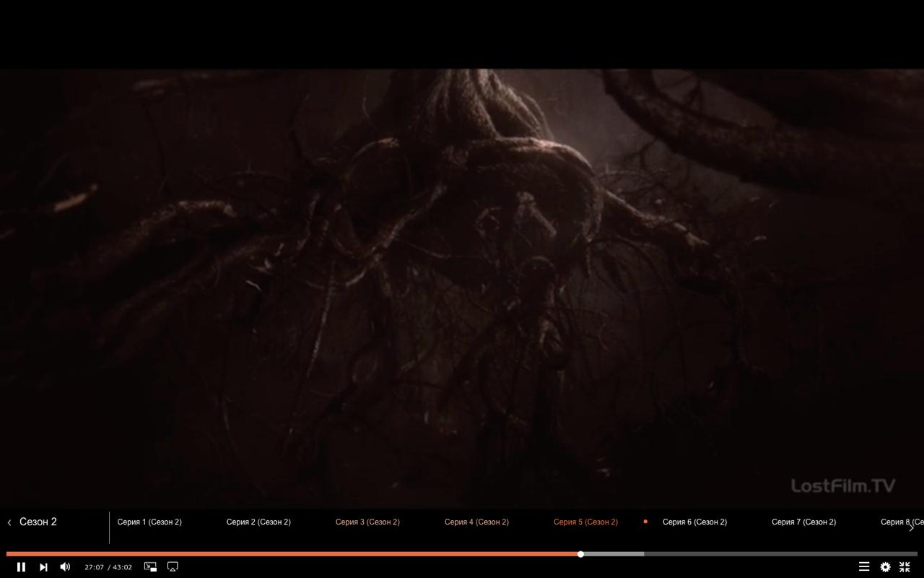This screenshot has width=924, height=578.
Task: Seek into the buffered gray progress segment
Action: [x=614, y=554]
